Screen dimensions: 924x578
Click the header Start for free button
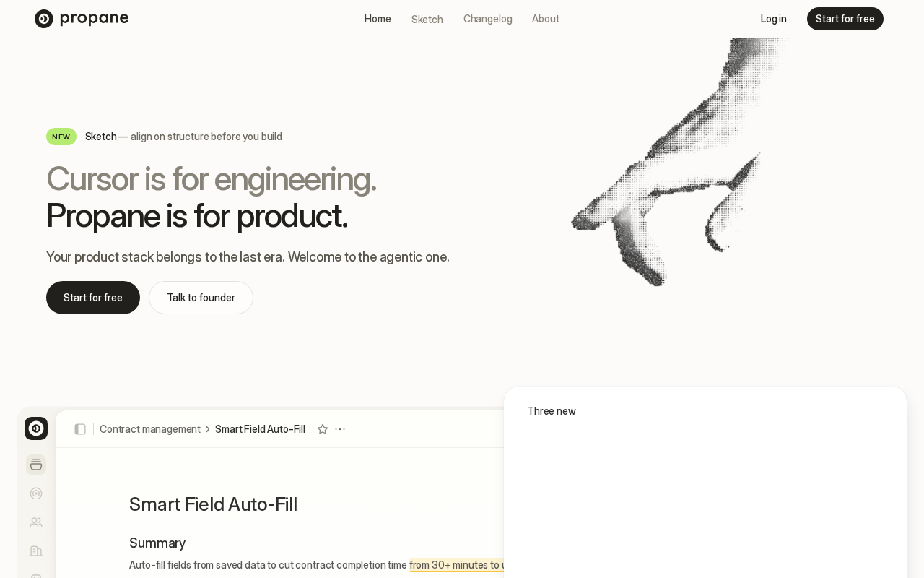(x=845, y=19)
